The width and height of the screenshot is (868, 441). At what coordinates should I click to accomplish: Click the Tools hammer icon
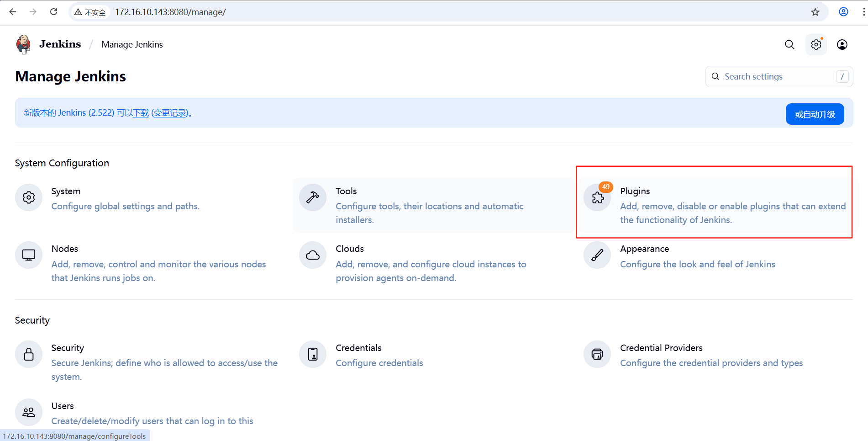(x=313, y=197)
